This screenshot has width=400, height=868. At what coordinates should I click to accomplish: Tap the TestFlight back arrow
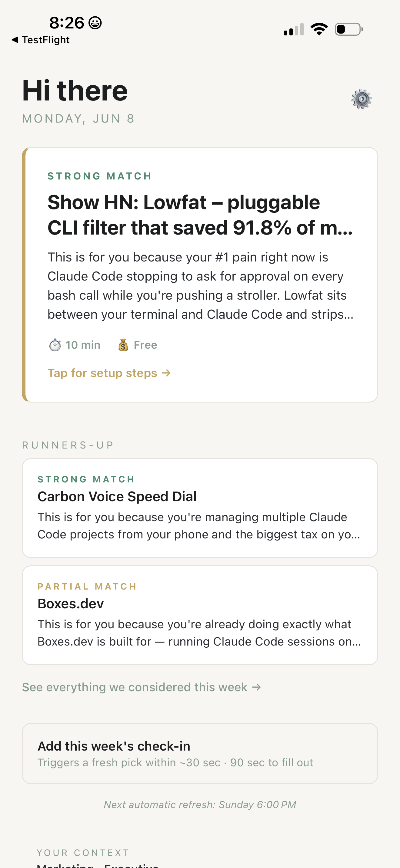(15, 40)
